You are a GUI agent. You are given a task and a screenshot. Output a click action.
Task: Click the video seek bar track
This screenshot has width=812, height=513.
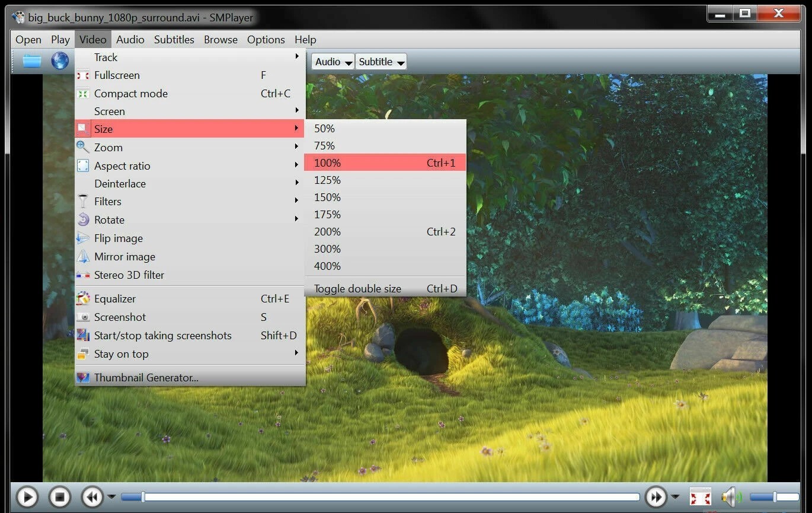click(x=381, y=496)
